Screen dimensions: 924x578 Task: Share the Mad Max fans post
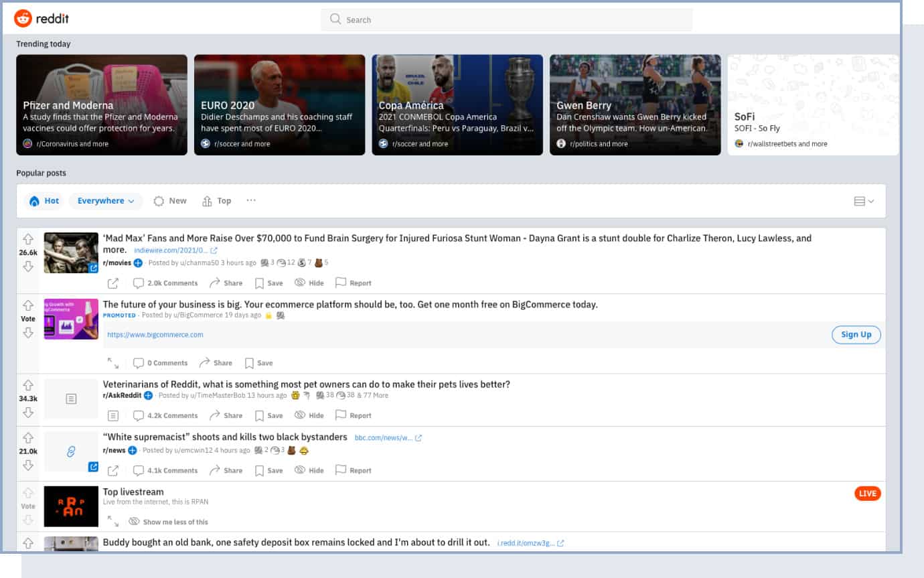tap(226, 283)
